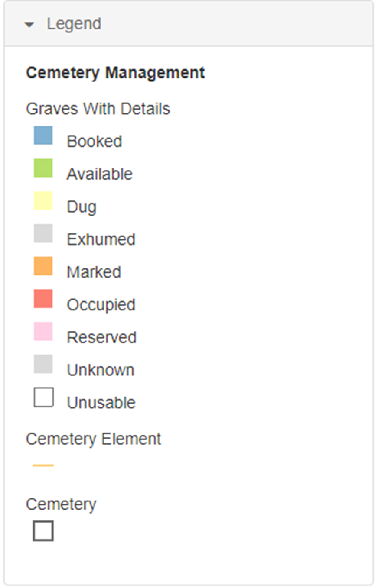Screen dimensions: 375x588
Task: Click the blue Booked color swatch
Action: coord(43,136)
